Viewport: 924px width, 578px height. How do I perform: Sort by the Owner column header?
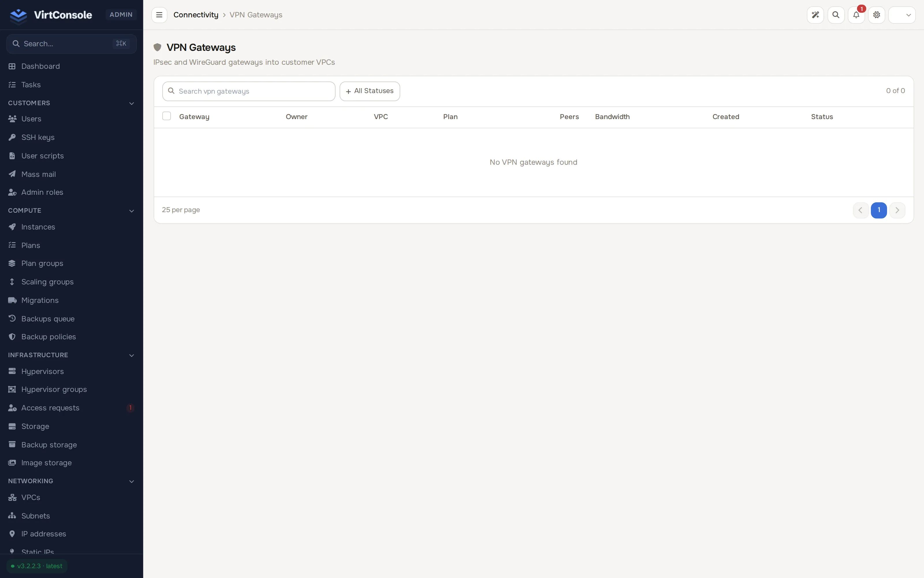click(296, 116)
